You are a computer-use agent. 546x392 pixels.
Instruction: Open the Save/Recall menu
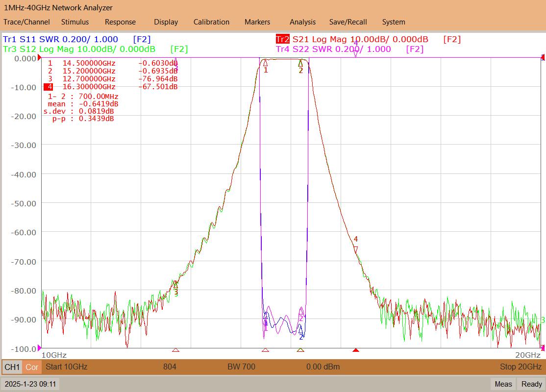348,22
